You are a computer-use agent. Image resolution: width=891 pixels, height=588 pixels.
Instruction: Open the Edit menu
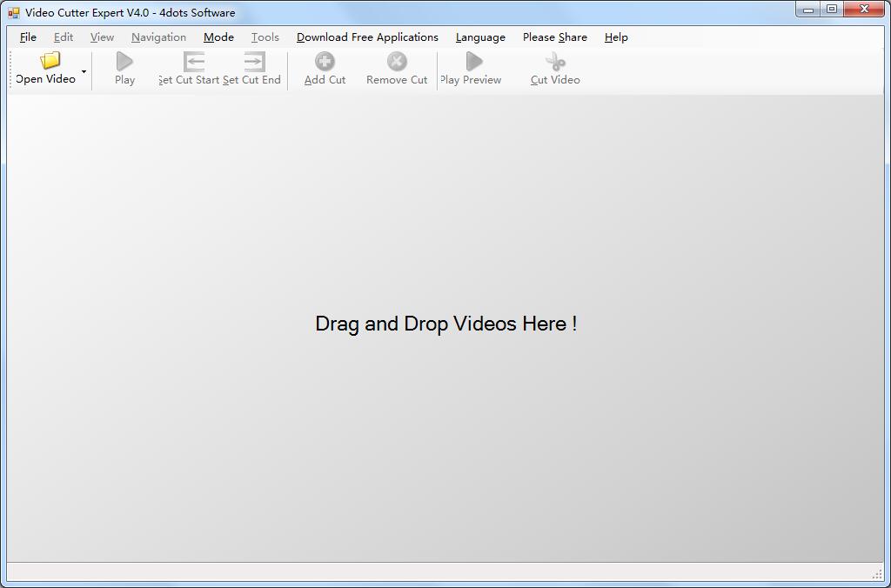coord(64,37)
